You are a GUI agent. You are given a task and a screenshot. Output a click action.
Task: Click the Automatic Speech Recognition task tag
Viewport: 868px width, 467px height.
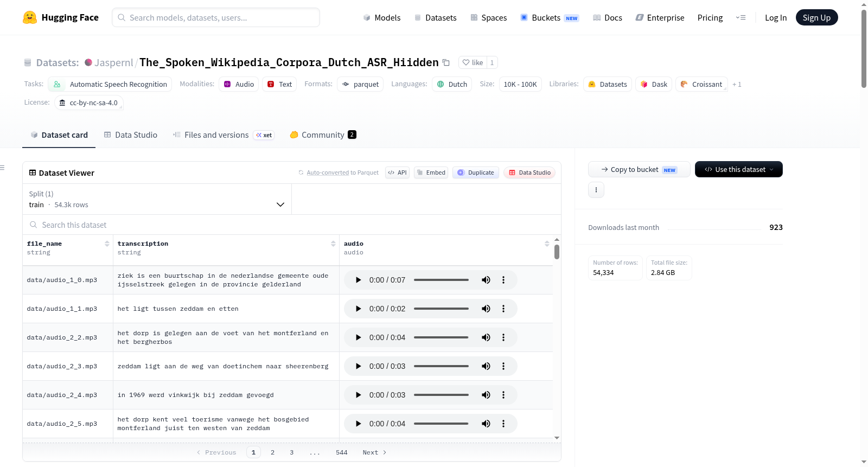coord(110,84)
